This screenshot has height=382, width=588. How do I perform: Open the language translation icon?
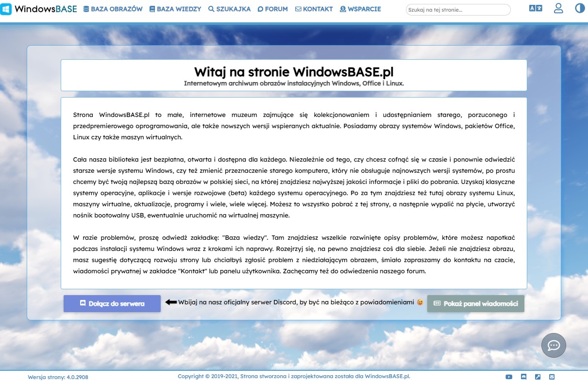tap(536, 9)
